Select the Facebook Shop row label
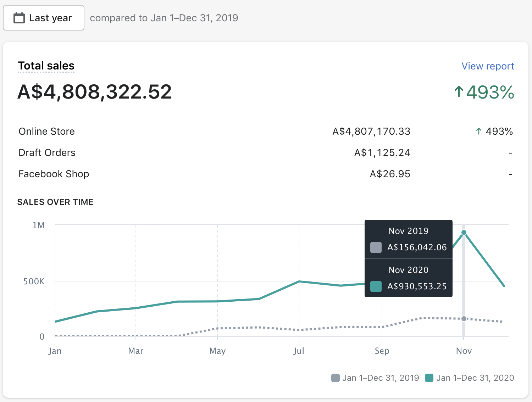532x402 pixels. (x=54, y=174)
